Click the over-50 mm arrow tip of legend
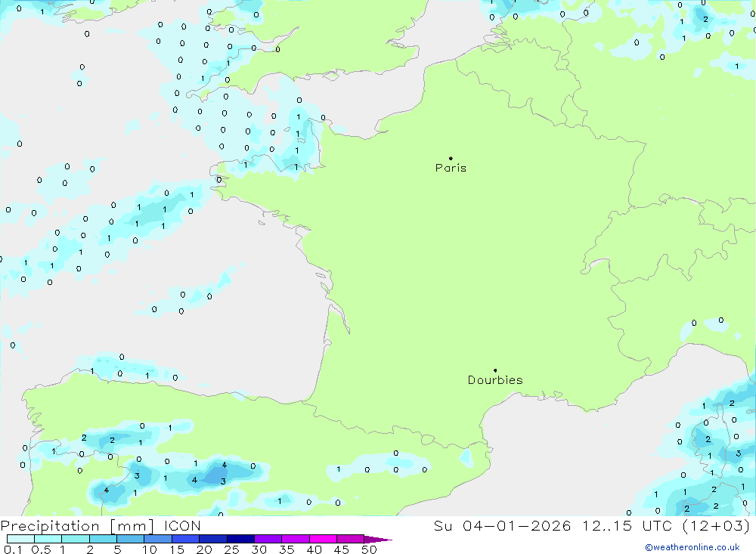Screen dimensions: 756x554 pos(378,540)
